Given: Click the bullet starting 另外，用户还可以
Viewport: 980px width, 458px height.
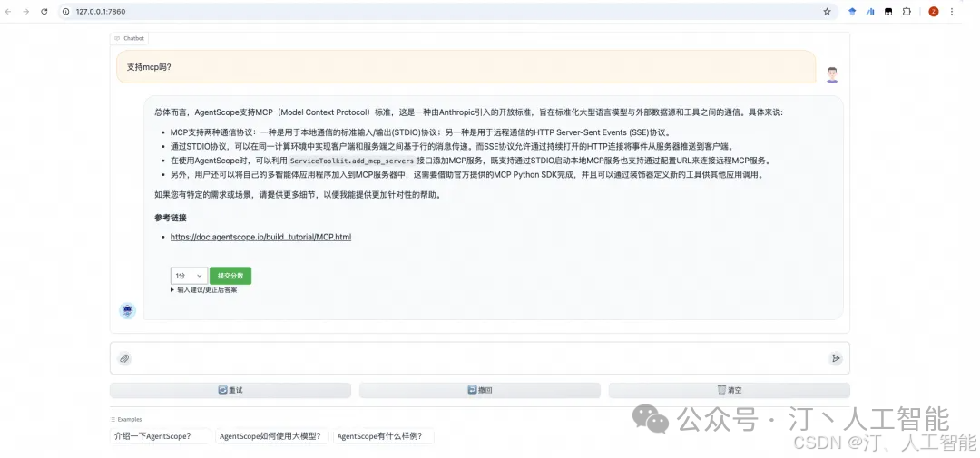Looking at the screenshot, I should point(466,175).
